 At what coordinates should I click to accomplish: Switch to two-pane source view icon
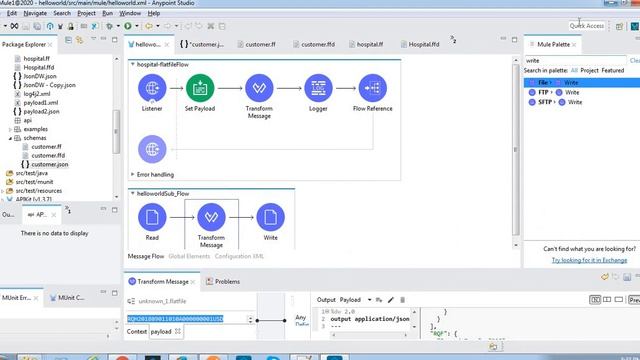[607, 300]
